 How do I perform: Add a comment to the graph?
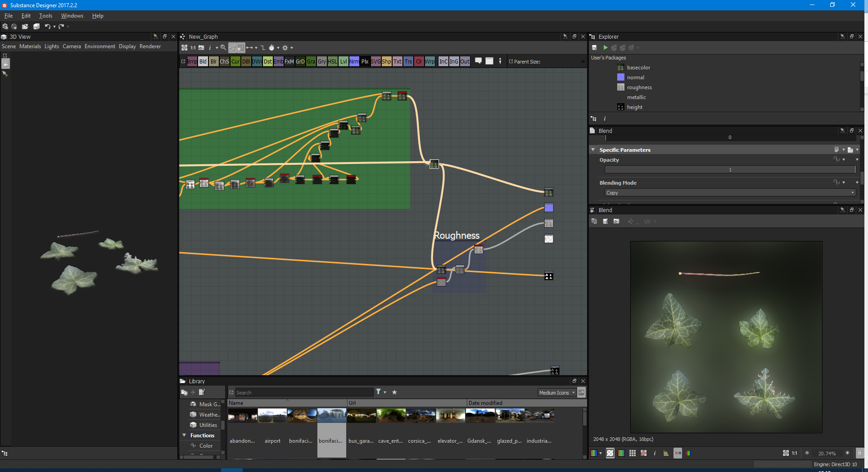click(478, 61)
